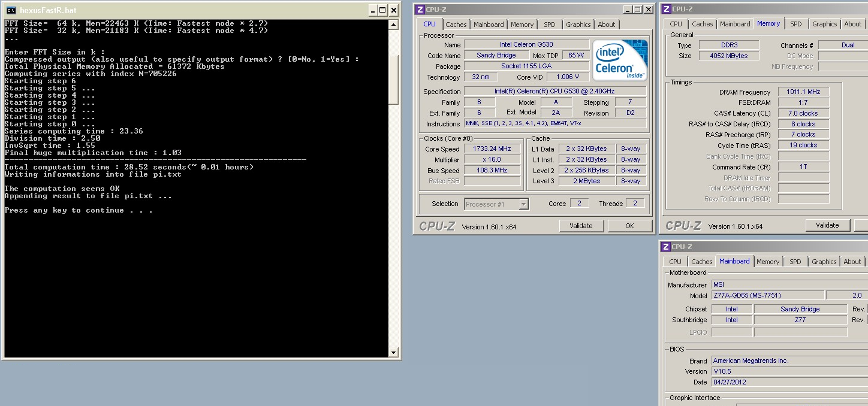Switch to Caches tab in first CPU-Z window
The image size is (868, 406).
pos(456,25)
